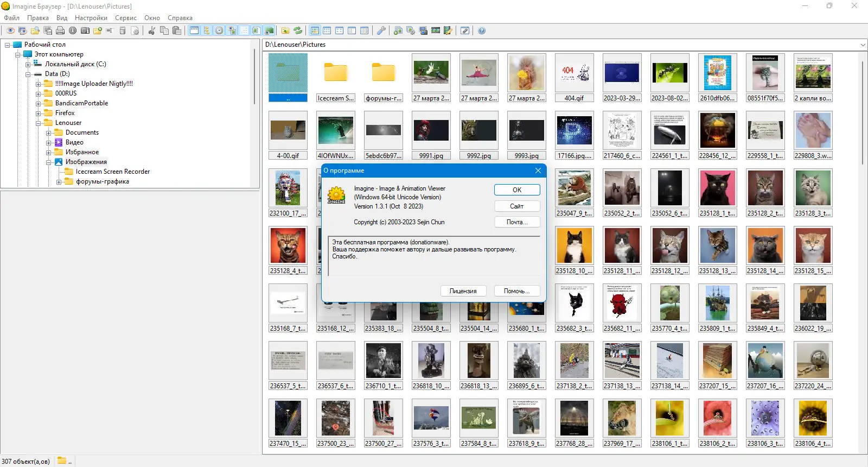Select Видео in the folder tree
Viewport: 868px width, 467px height.
(x=74, y=142)
